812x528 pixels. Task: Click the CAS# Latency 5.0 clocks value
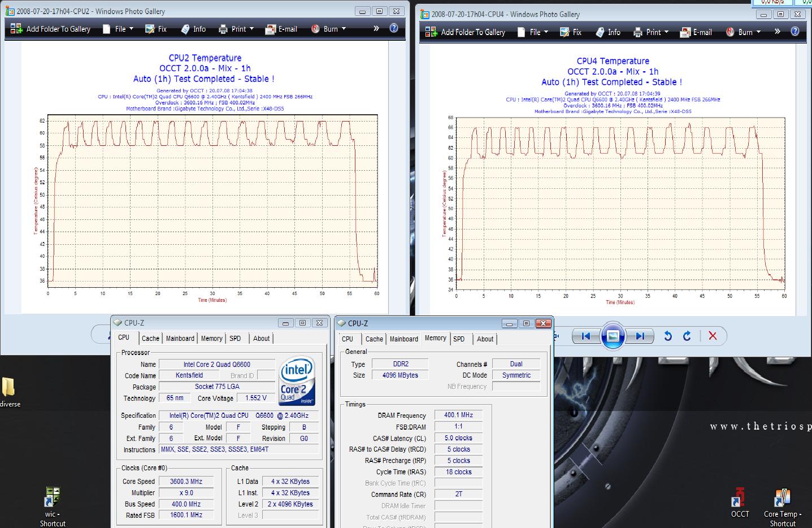458,438
